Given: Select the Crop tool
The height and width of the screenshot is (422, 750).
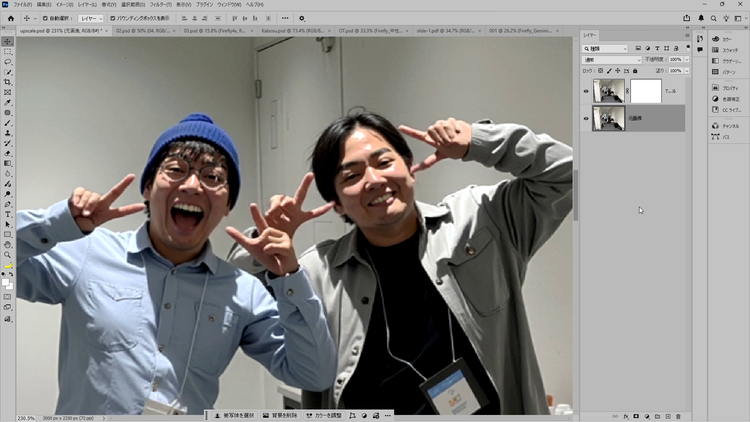Looking at the screenshot, I should point(8,82).
